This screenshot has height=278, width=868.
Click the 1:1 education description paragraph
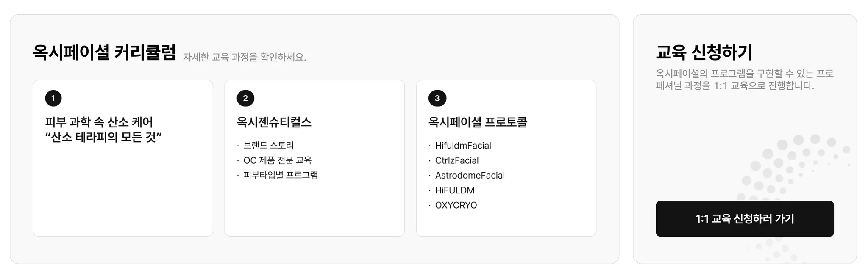pyautogui.click(x=745, y=80)
